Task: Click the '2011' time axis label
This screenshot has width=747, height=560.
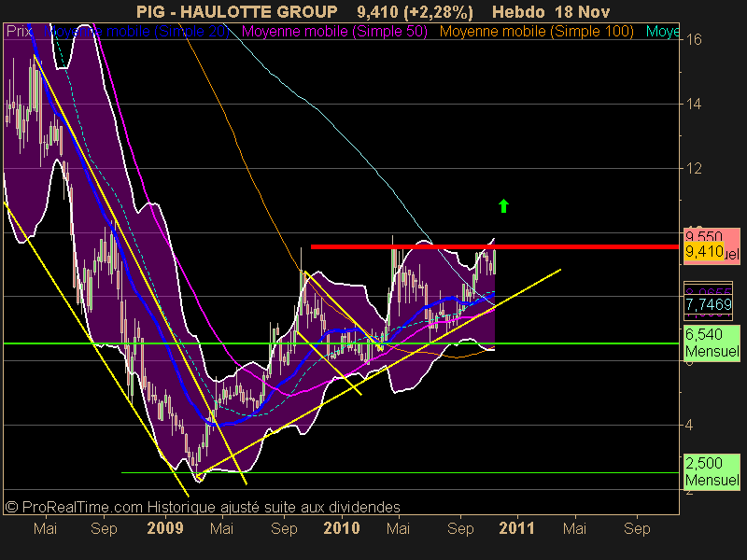Action: tap(517, 528)
